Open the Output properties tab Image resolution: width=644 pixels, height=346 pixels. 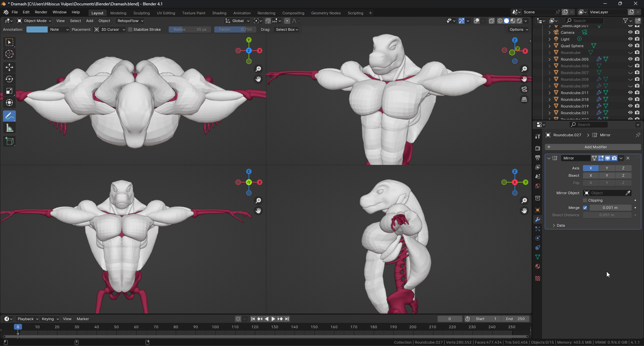(x=538, y=157)
